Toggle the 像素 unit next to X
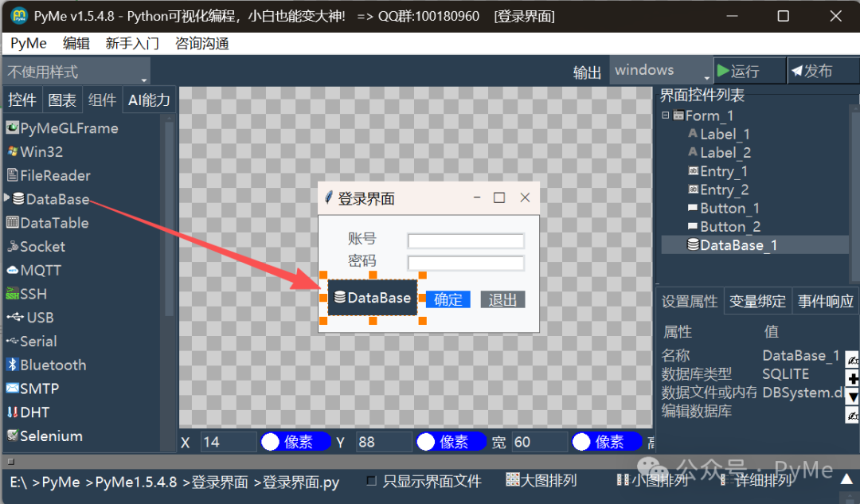Image resolution: width=860 pixels, height=504 pixels. [x=295, y=441]
